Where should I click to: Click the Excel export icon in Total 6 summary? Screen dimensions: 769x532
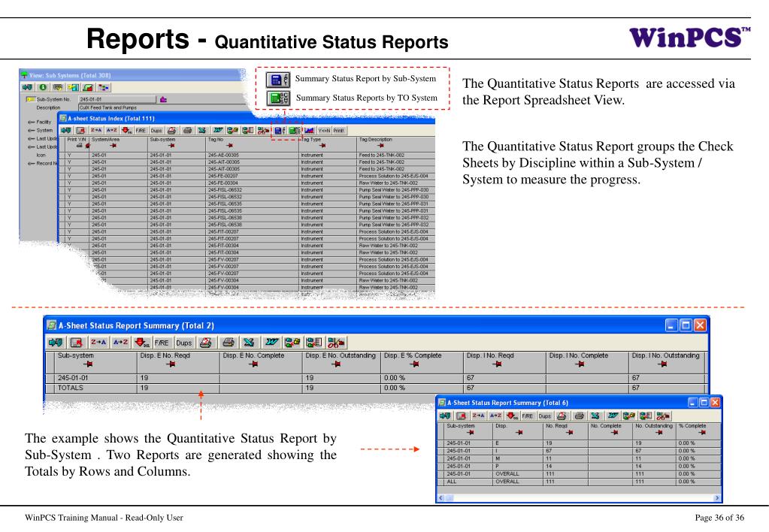click(x=595, y=416)
